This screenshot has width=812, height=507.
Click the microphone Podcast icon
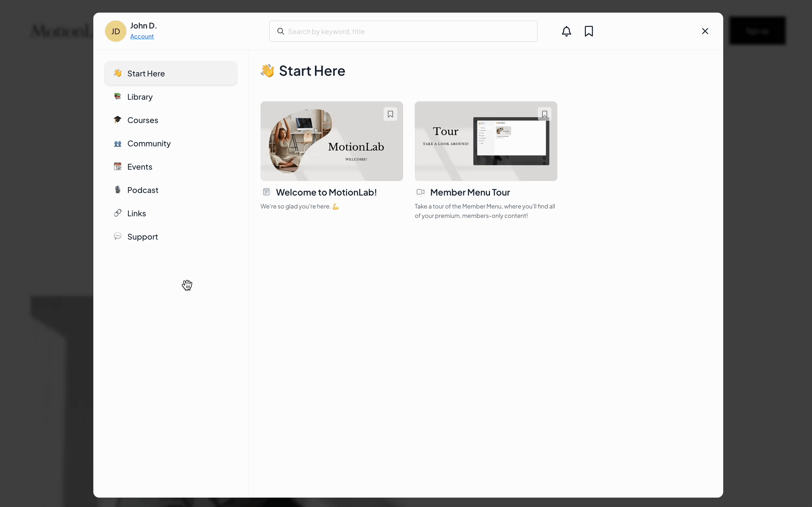(x=117, y=190)
